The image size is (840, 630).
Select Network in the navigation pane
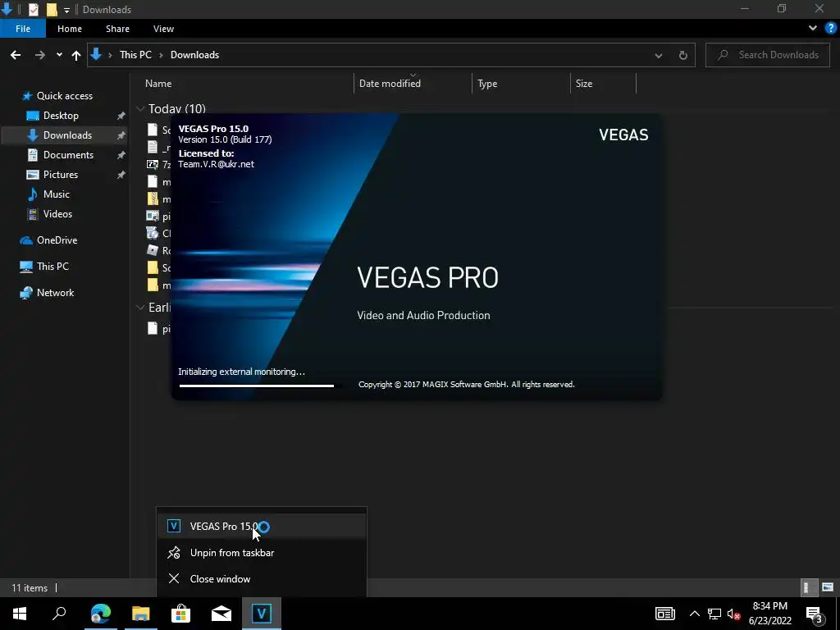[55, 293]
